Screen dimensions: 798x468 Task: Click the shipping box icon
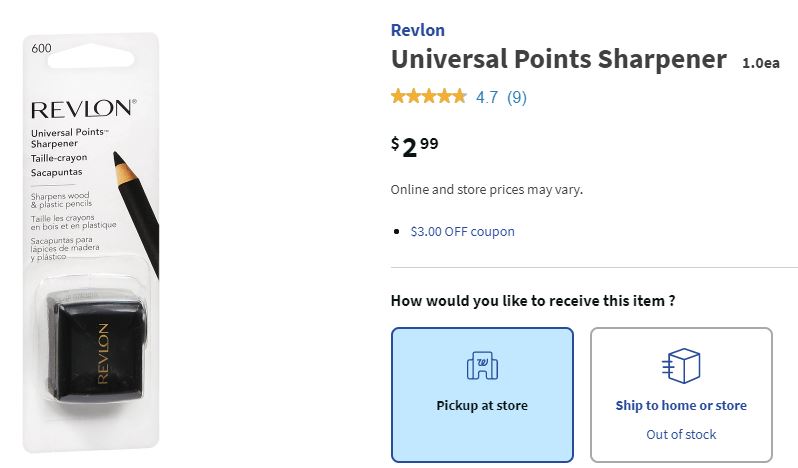tap(681, 366)
